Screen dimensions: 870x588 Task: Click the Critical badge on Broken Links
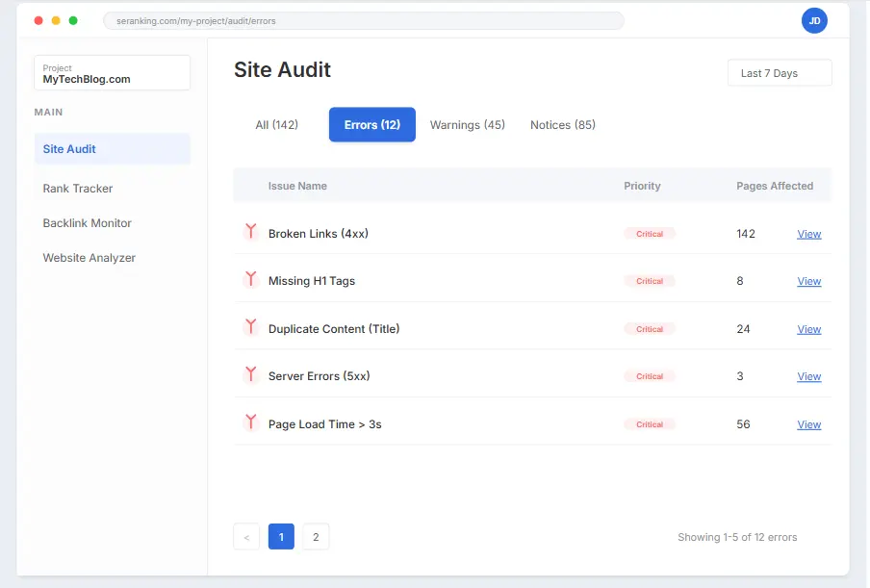coord(650,233)
